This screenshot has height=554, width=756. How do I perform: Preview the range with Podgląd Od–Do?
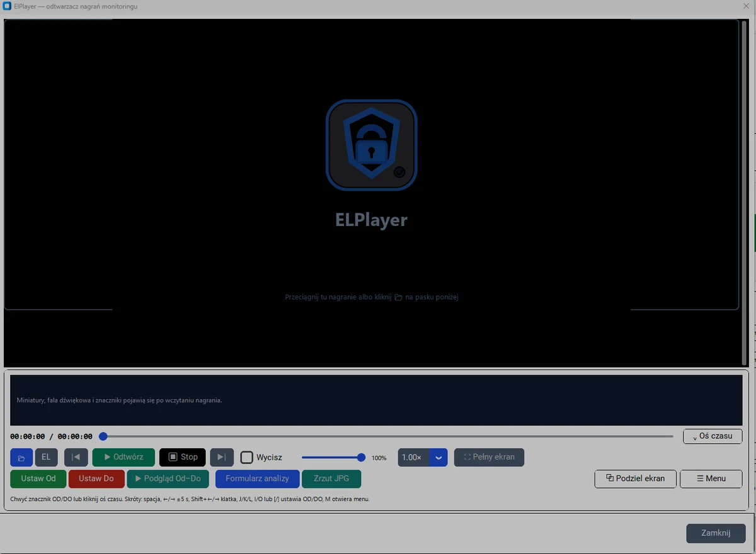click(168, 478)
